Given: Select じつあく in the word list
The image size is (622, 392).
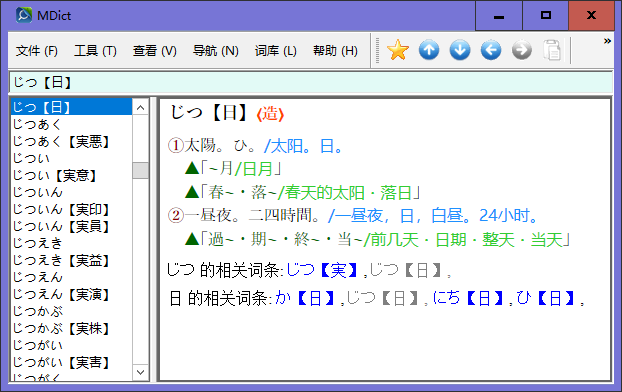Looking at the screenshot, I should pyautogui.click(x=71, y=124).
